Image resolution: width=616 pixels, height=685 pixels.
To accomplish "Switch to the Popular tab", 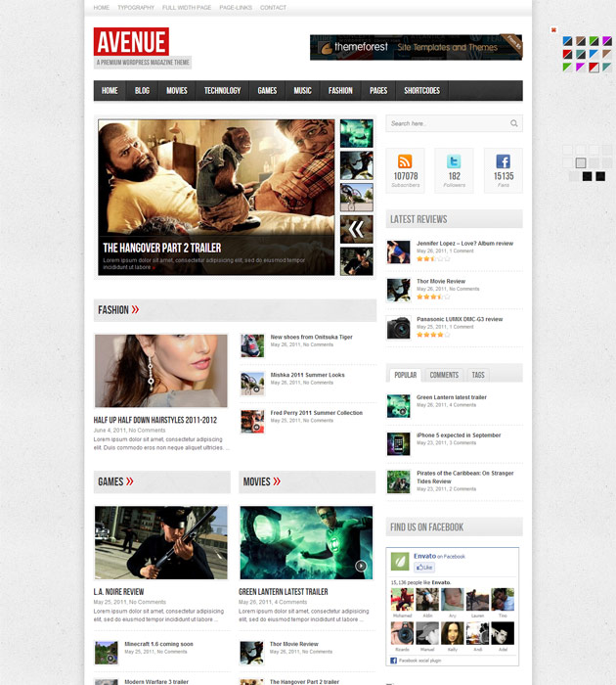I will click(x=405, y=375).
